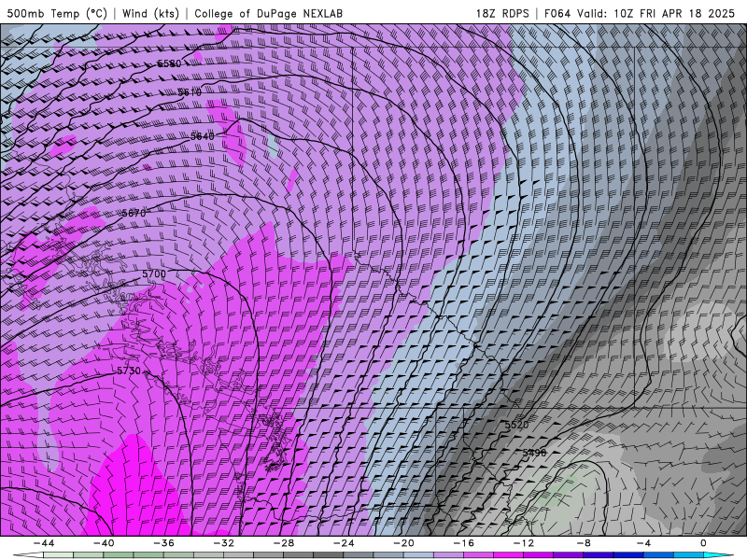Viewport: 747px width, 560px height.
Task: Click the 5670 contour label
Action: click(134, 214)
